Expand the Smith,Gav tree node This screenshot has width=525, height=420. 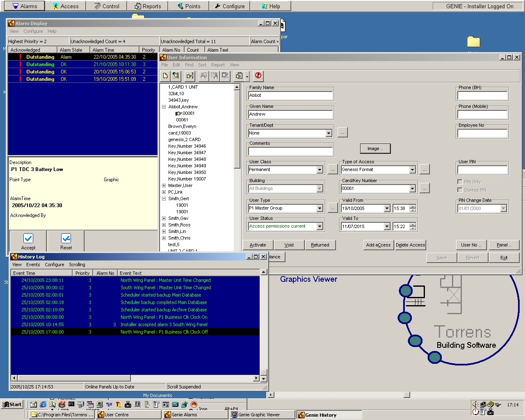point(164,218)
